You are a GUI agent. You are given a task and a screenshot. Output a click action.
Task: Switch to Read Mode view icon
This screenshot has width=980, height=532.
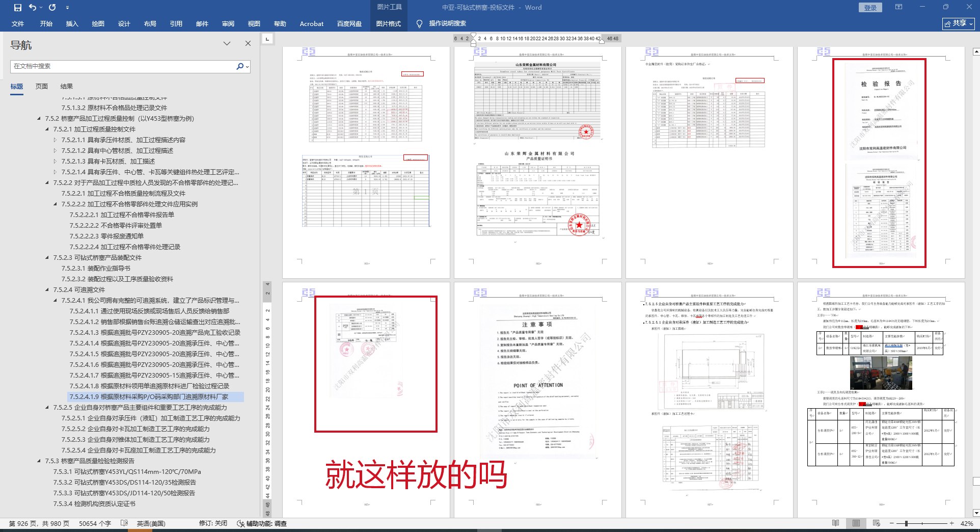coord(836,523)
